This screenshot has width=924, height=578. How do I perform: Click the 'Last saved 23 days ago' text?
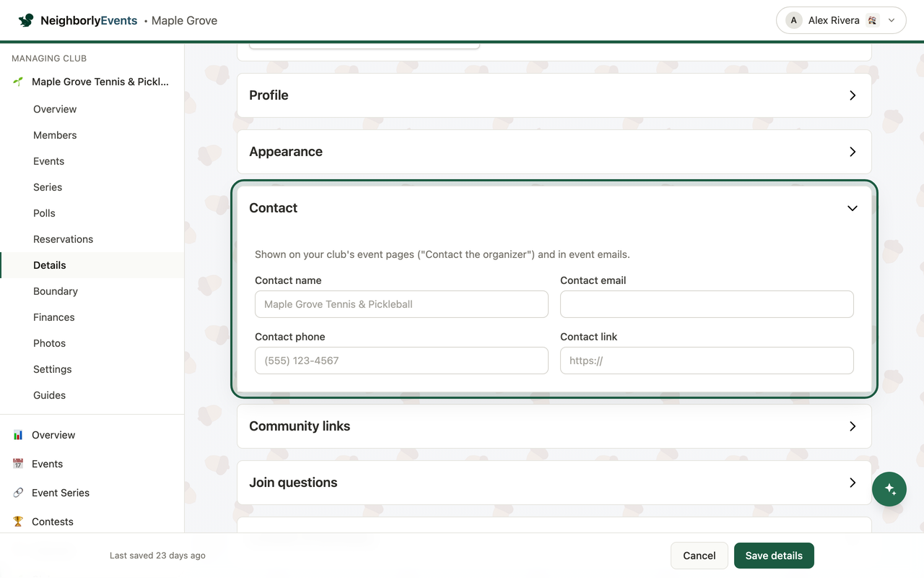pyautogui.click(x=157, y=556)
